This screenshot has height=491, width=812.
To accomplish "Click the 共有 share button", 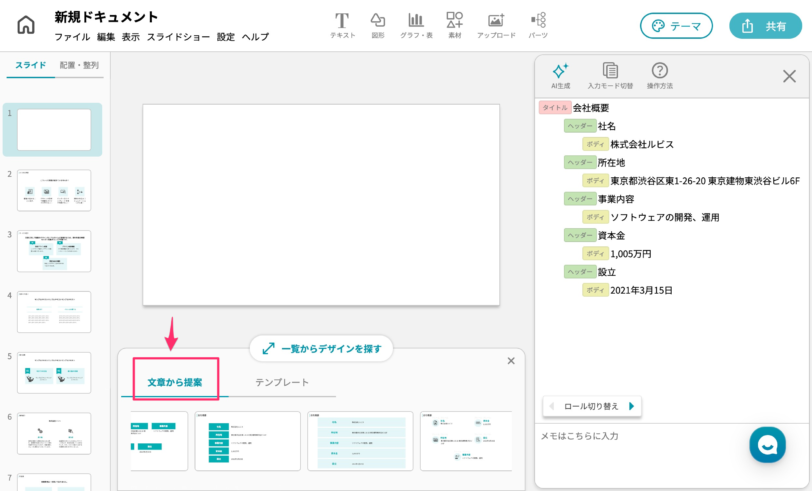I will tap(765, 26).
